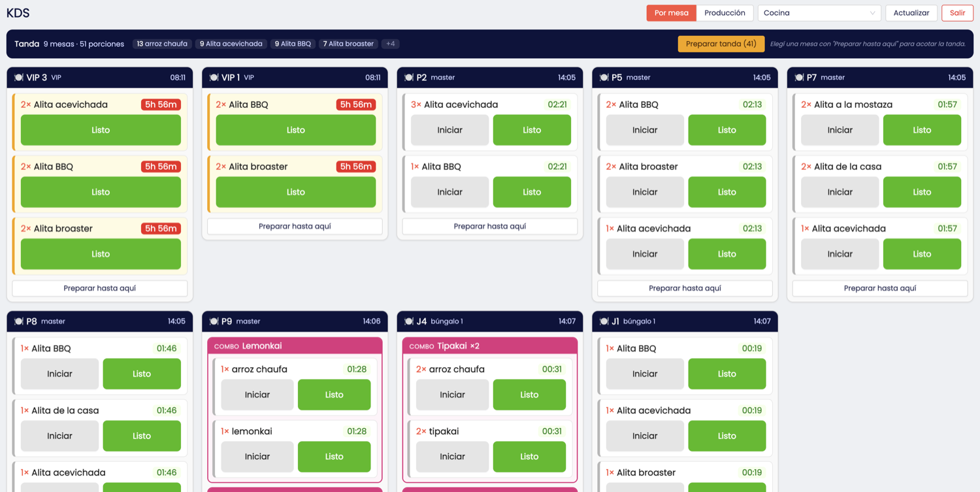Mark VIP 1 Alita BBQ as Listo
Viewport: 980px width, 492px height.
pos(296,130)
